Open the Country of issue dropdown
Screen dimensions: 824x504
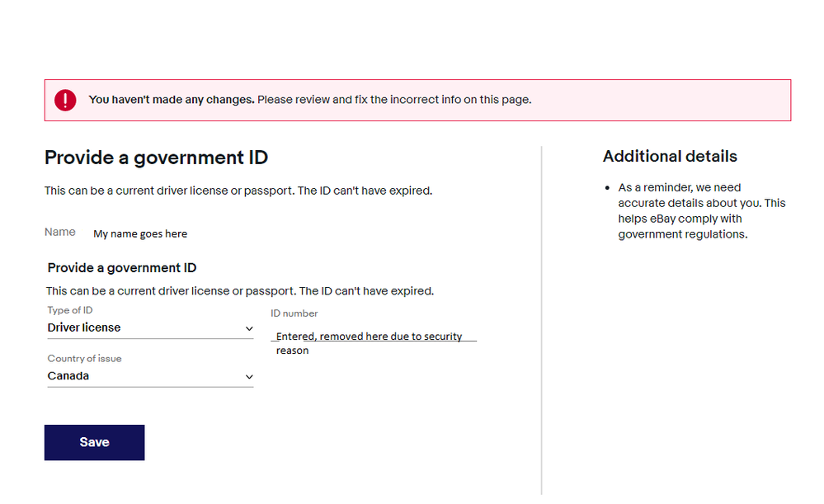[x=148, y=375]
